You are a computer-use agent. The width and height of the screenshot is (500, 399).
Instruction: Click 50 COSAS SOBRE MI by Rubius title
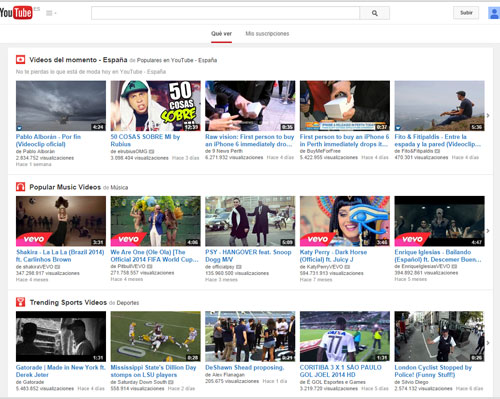145,140
